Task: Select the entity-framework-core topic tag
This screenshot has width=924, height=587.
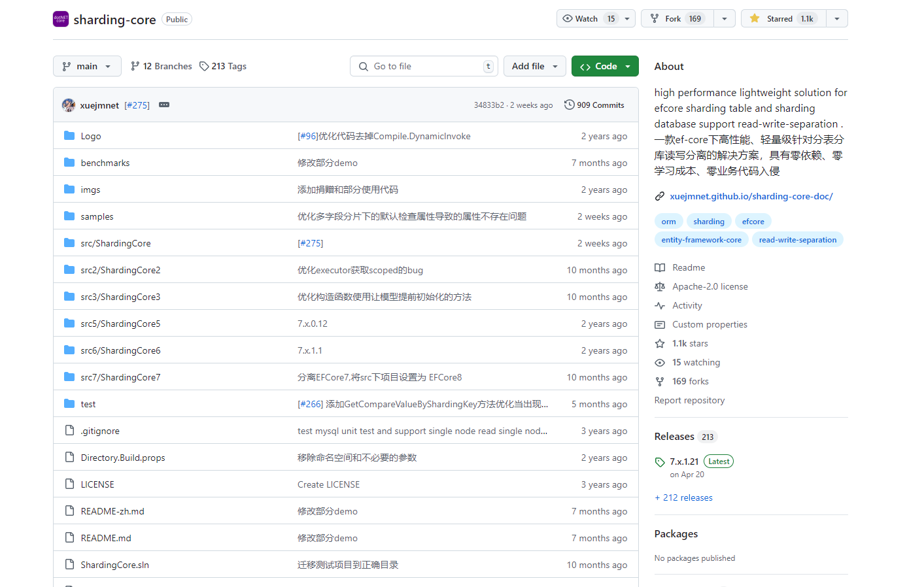Action: point(702,240)
